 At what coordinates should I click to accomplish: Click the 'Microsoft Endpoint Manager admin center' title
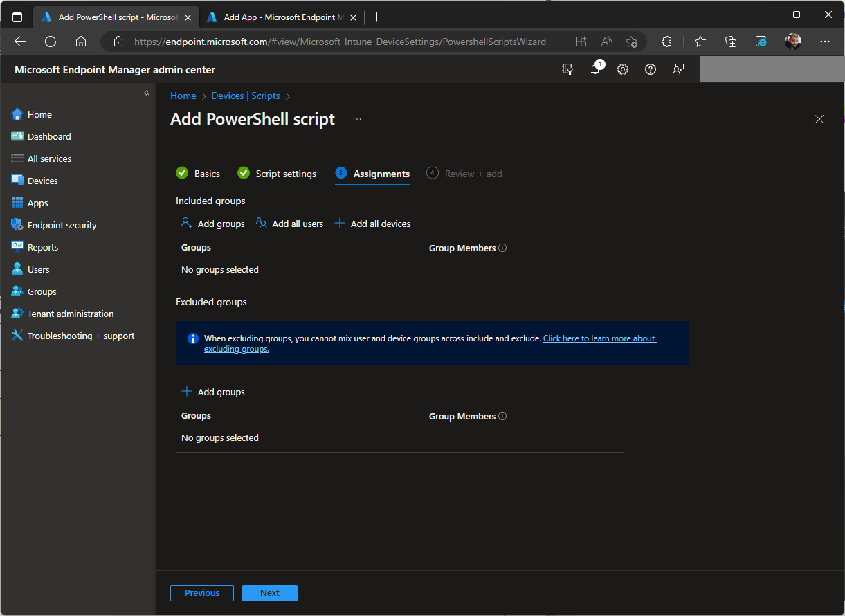coord(115,69)
